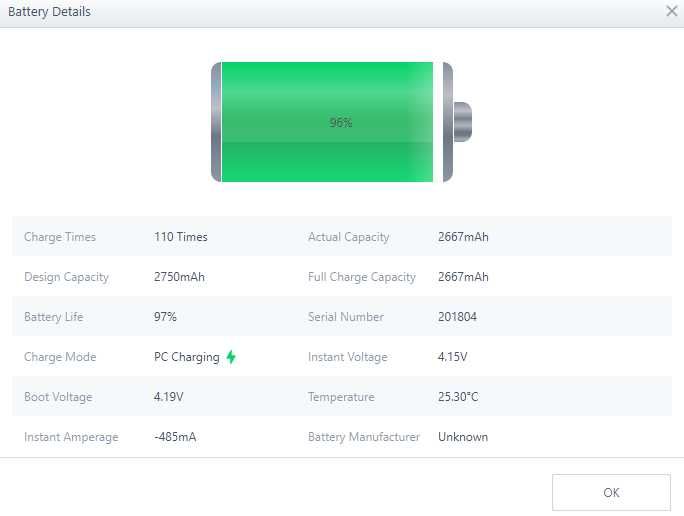Select the Unknown manufacturer value
This screenshot has height=516, width=684.
[x=463, y=437]
